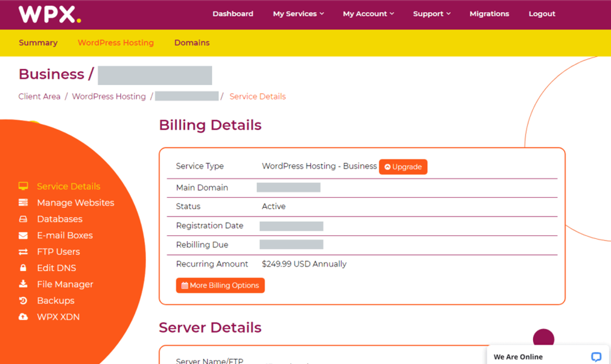Click the We Are Online chat widget
This screenshot has height=364, width=611.
[x=549, y=355]
